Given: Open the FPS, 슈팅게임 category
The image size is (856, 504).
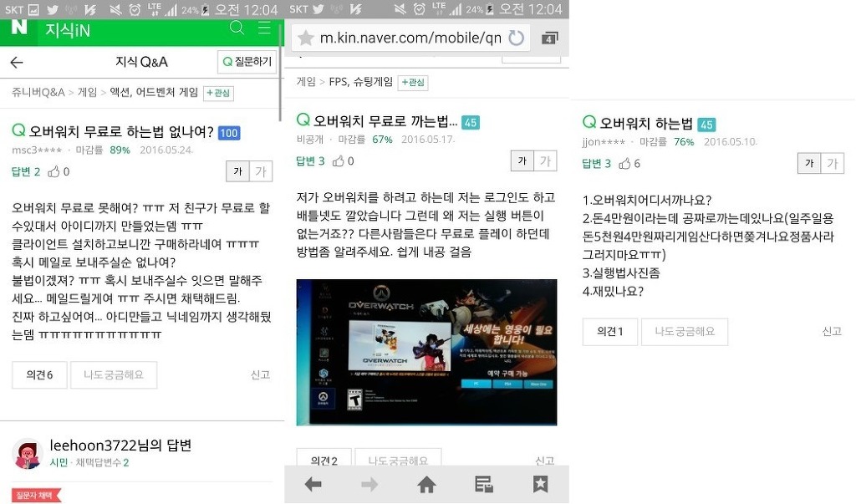Looking at the screenshot, I should pyautogui.click(x=360, y=82).
